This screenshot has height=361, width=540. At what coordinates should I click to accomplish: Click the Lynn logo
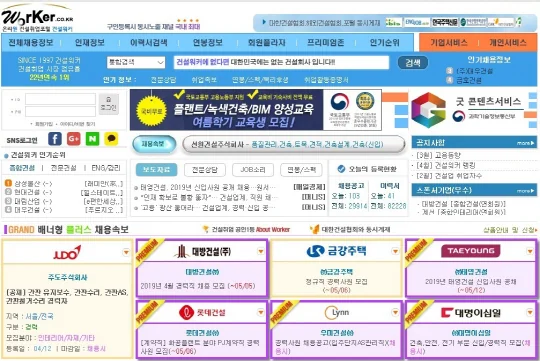[336, 312]
